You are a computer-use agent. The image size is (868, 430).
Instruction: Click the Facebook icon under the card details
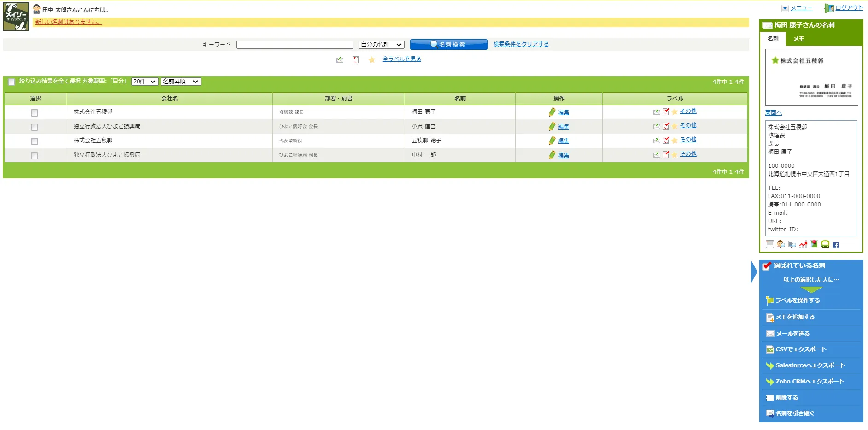(836, 245)
